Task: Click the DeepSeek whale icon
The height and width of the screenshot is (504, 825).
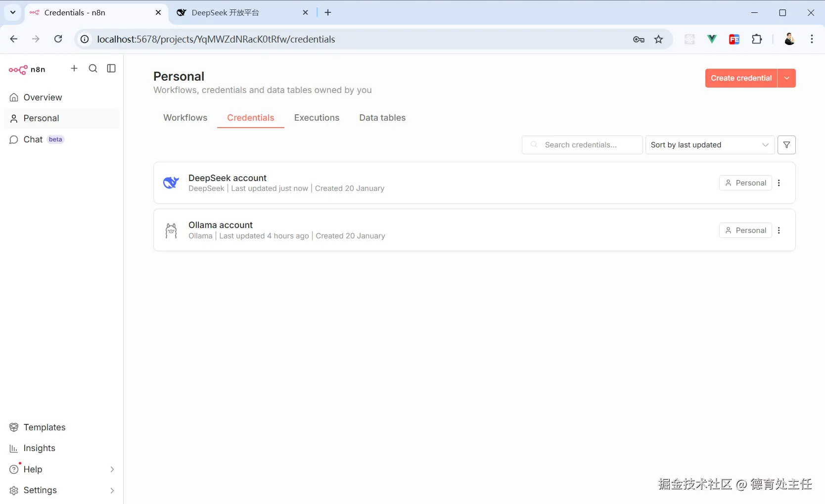Action: (x=171, y=183)
